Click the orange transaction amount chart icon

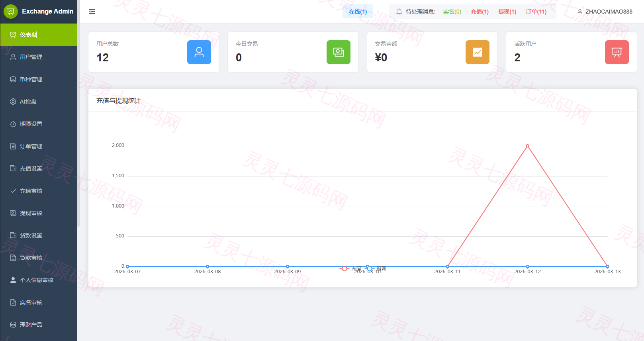[x=478, y=52]
